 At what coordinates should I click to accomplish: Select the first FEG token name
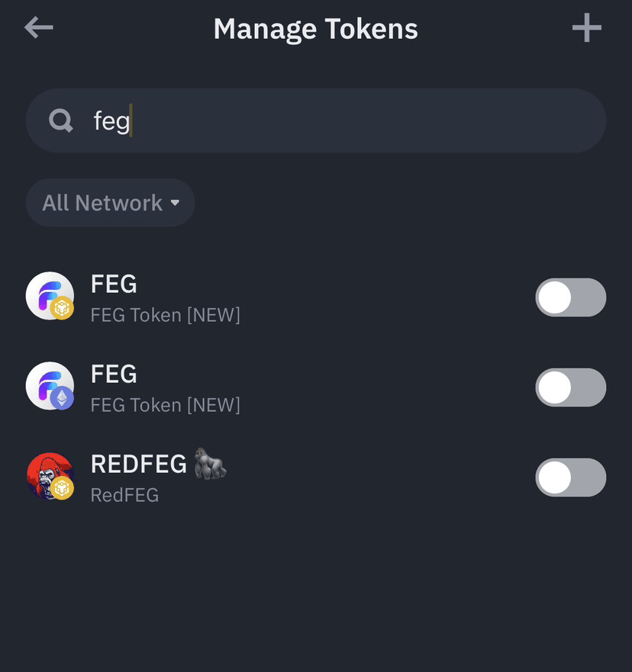(114, 285)
